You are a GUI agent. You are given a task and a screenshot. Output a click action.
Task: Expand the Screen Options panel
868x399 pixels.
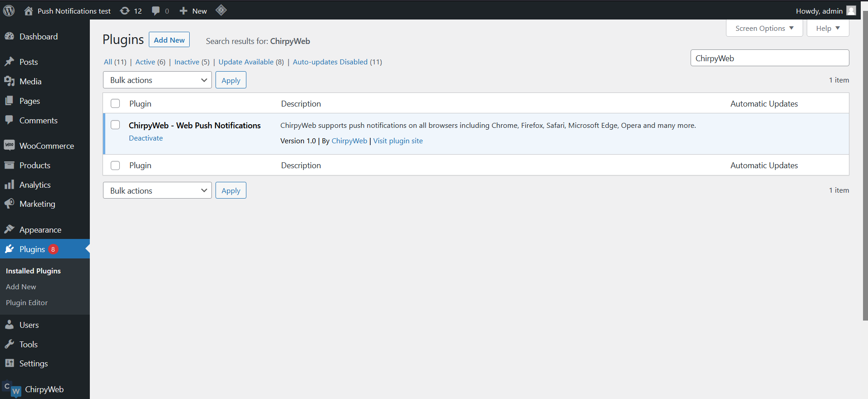(x=765, y=28)
